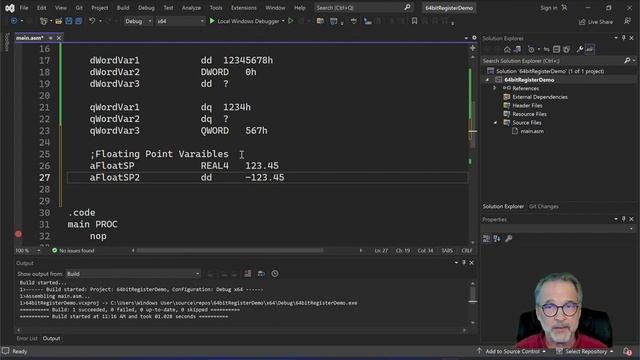This screenshot has width=640, height=360.
Task: Collapse the 64bitRegisterDemo project node
Action: pos(487,80)
